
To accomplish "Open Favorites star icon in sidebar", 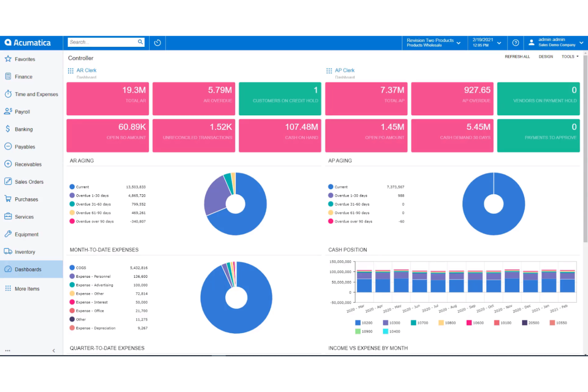I will [x=8, y=59].
